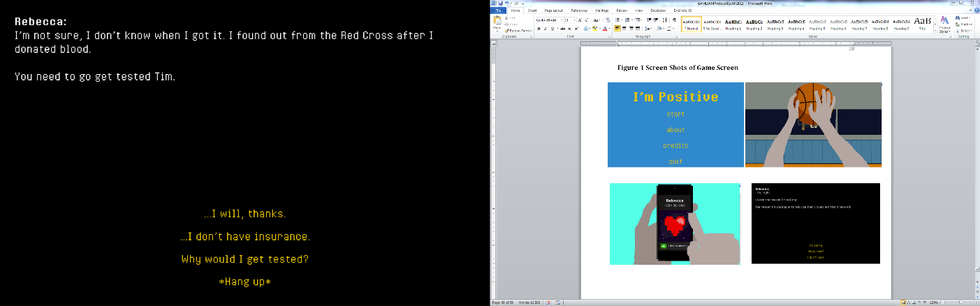Screen dimensions: 980x306
Task: Click the Justify alignment icon
Action: pos(638,29)
